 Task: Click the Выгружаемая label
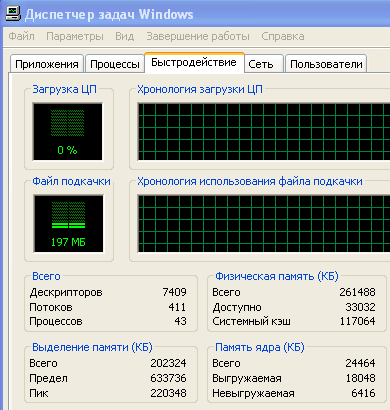coord(247,378)
